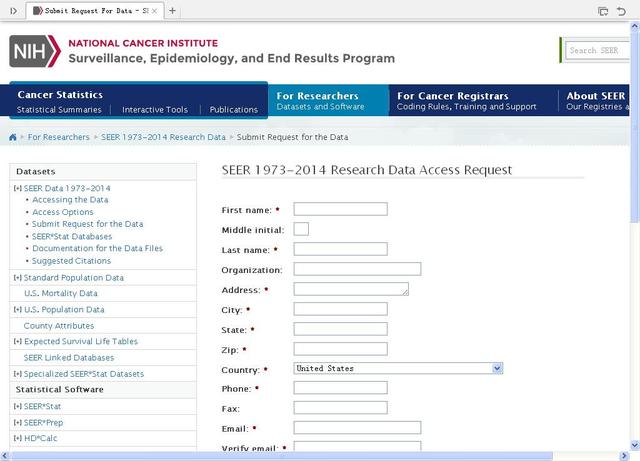640x461 pixels.
Task: Click the First name field
Action: coord(340,209)
